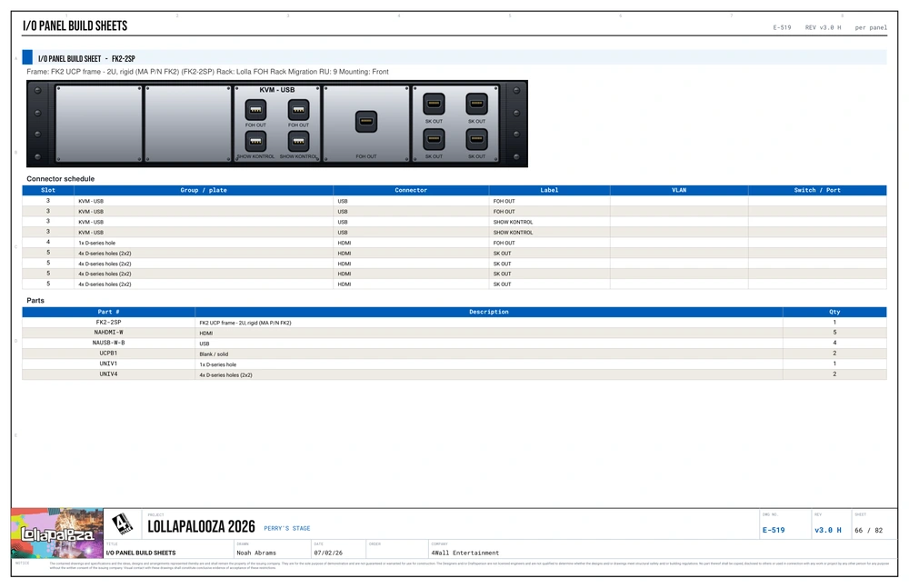Click the UCPB1 part number
The height and width of the screenshot is (588, 909).
[108, 354]
